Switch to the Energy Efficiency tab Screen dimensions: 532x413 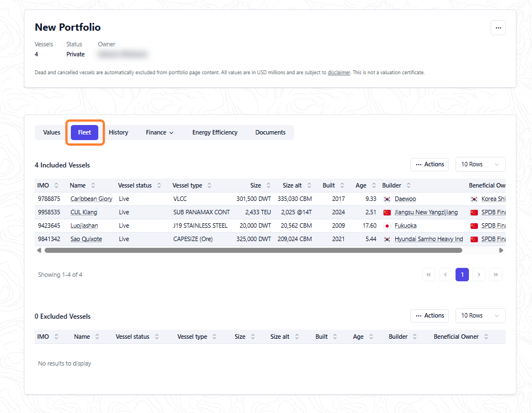pyautogui.click(x=215, y=133)
